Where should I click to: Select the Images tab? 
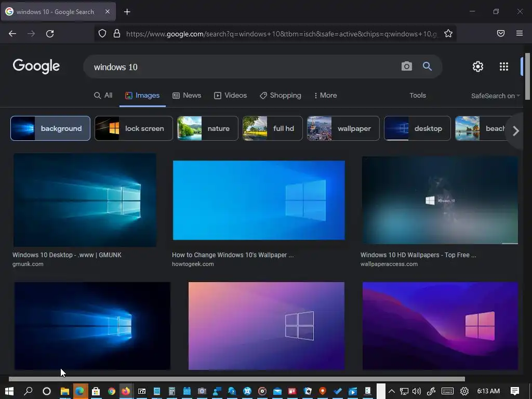coord(142,96)
